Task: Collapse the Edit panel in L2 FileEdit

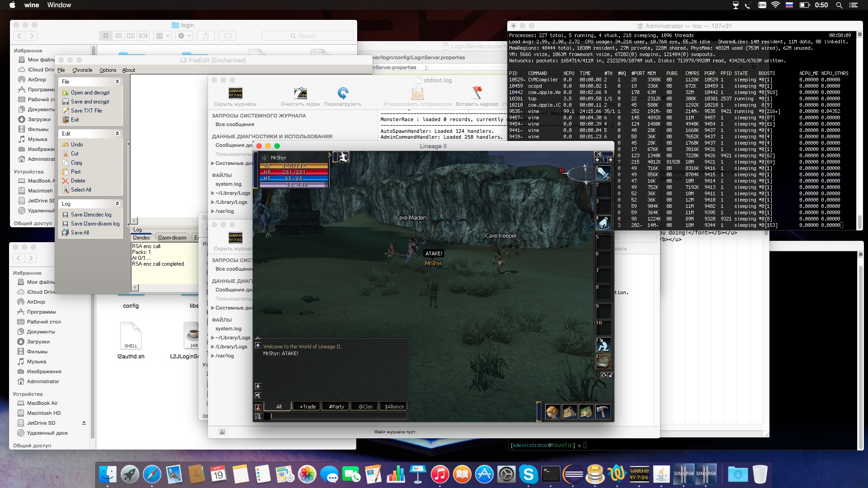Action: pyautogui.click(x=117, y=134)
